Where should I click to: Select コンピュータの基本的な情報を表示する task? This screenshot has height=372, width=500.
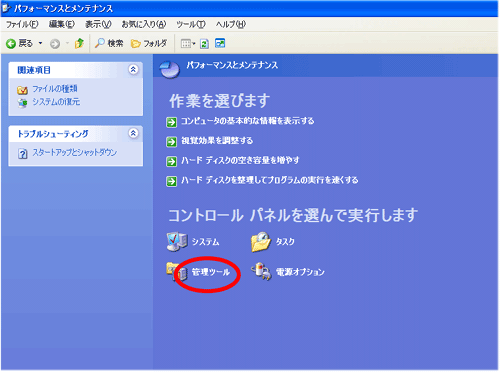tap(248, 121)
